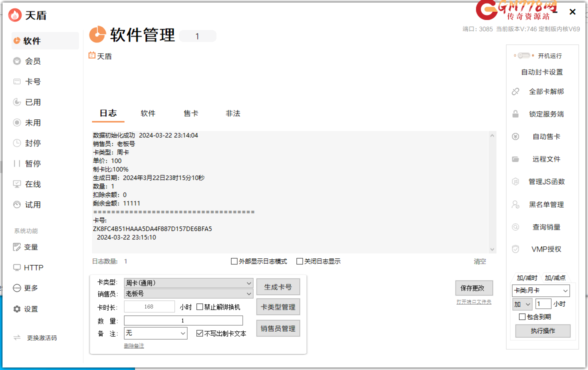
Task: Open the 会员 members sidebar icon
Action: coord(17,61)
